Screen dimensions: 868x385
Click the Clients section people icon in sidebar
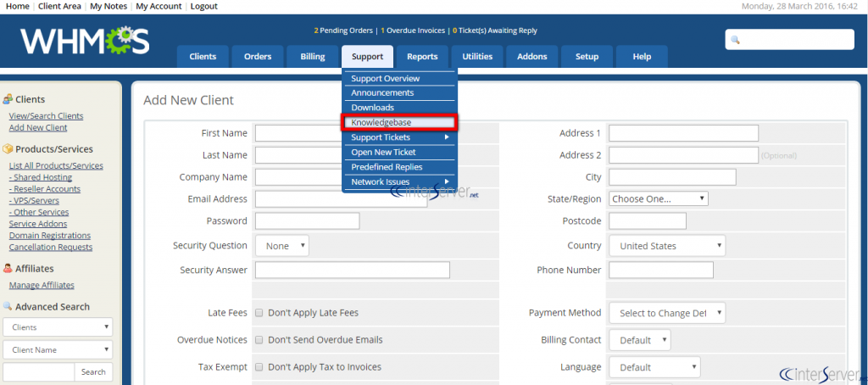[8, 99]
